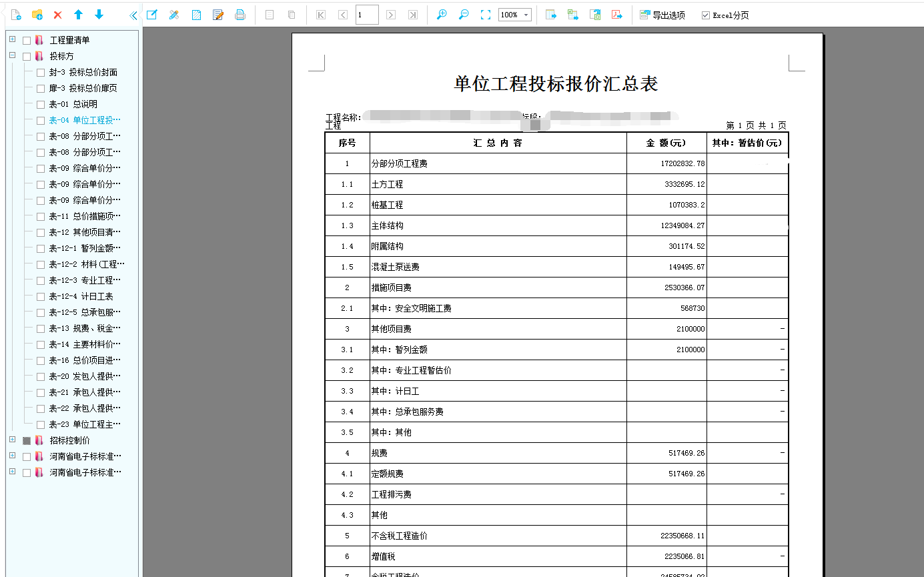This screenshot has width=924, height=577.
Task: Click the 土方工程 row text
Action: 387,184
